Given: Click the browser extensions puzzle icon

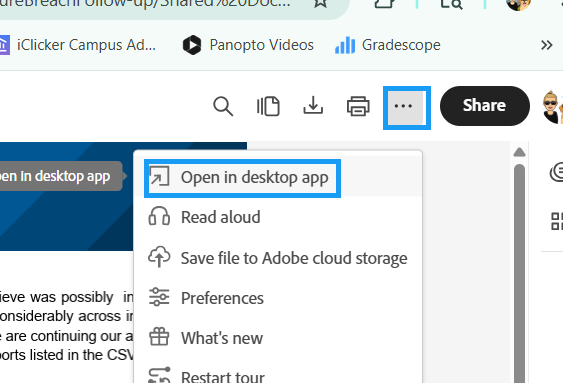Looking at the screenshot, I should [x=384, y=4].
